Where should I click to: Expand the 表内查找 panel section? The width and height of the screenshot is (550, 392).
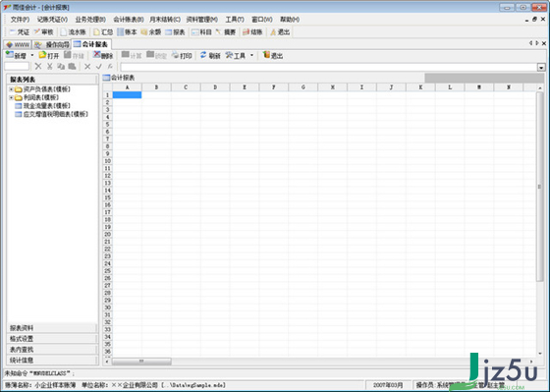pyautogui.click(x=52, y=350)
